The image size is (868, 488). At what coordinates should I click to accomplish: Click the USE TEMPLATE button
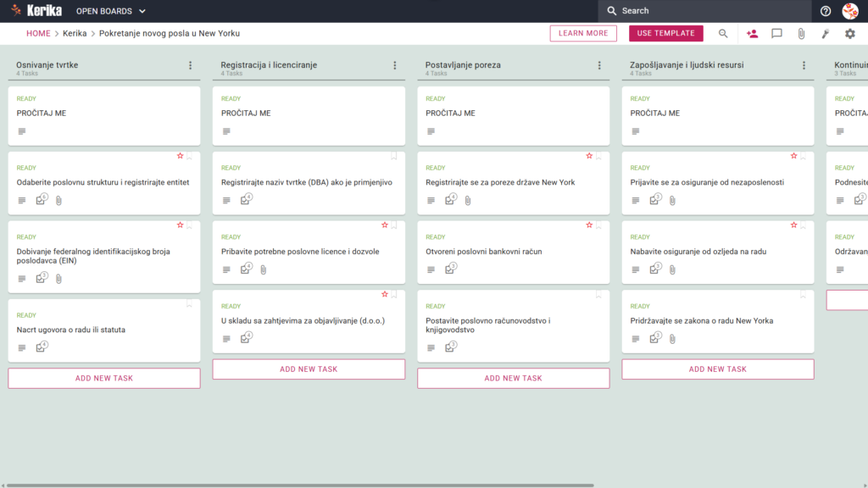666,33
